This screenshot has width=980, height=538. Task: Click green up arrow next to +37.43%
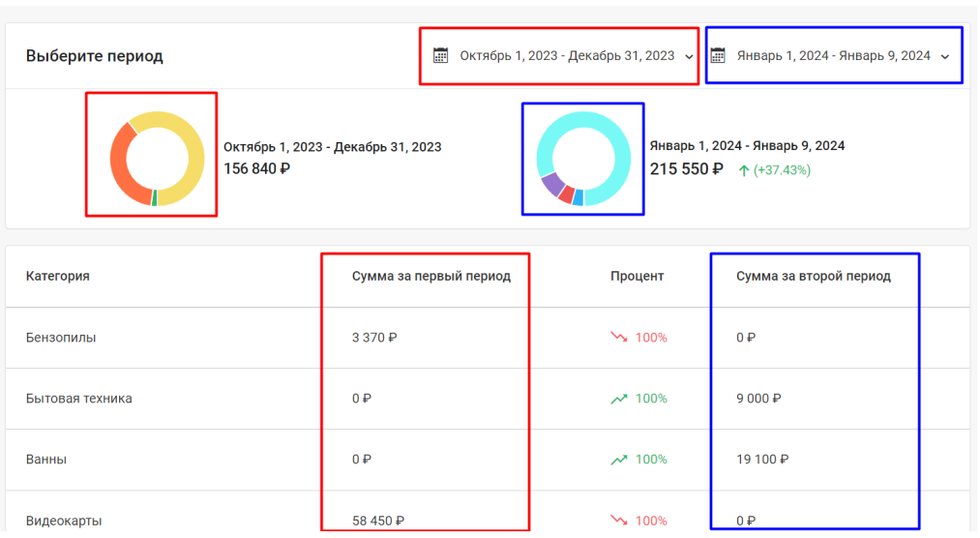744,170
